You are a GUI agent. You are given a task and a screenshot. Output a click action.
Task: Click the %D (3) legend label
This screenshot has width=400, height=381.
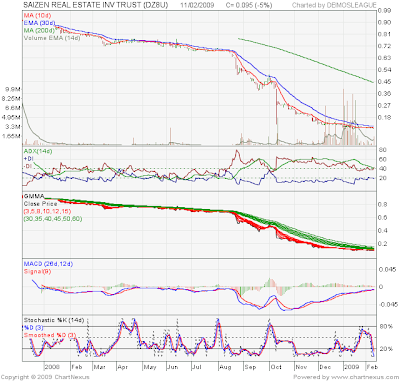tap(33, 328)
